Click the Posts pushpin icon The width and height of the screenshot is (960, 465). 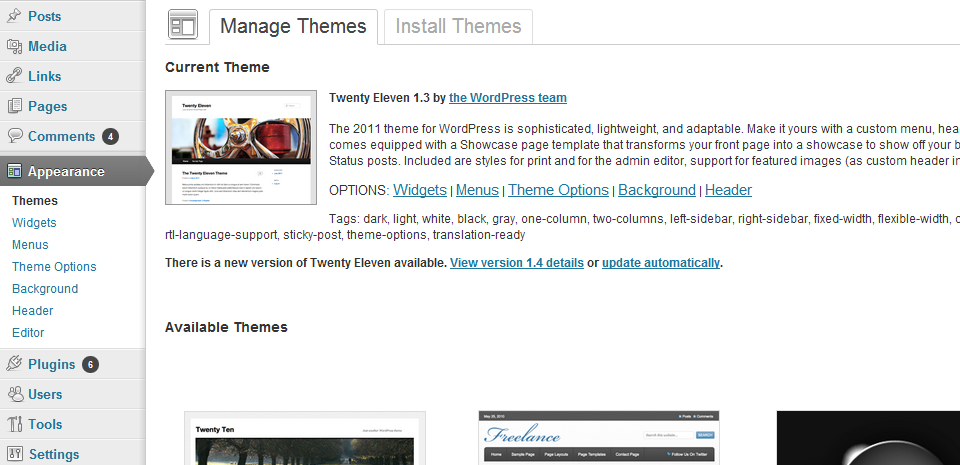[14, 15]
